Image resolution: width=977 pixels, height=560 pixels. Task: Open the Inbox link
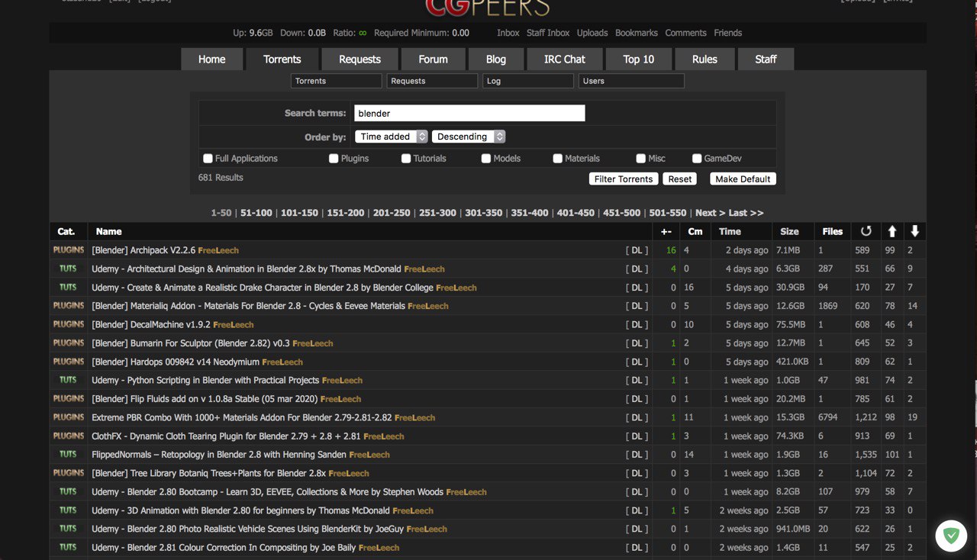508,33
